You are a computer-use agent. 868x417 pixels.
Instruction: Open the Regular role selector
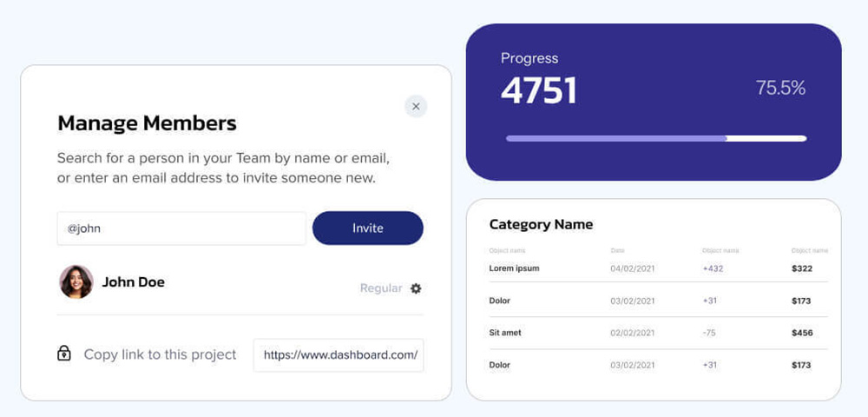(x=381, y=288)
